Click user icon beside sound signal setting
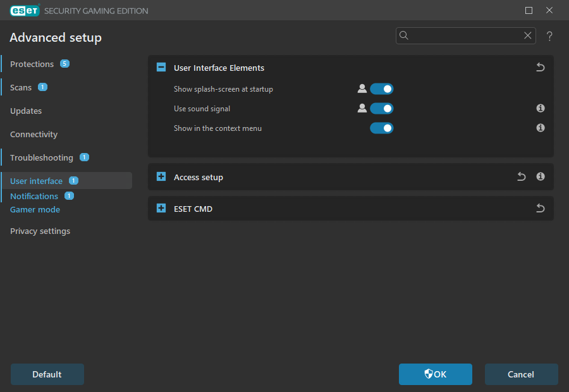Screen dimensions: 569x392 click(362, 109)
